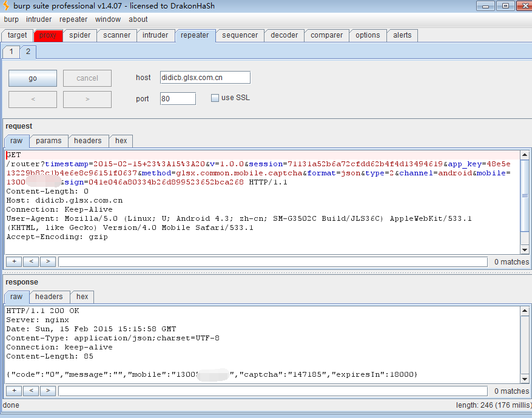Switch to the highlighted proxy tab
The height and width of the screenshot is (418, 532).
tap(48, 35)
